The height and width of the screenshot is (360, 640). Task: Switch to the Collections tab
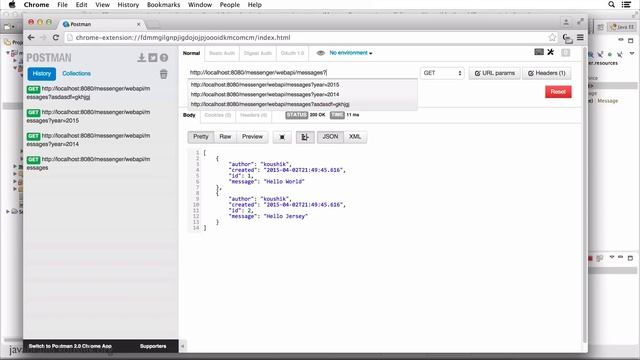coord(76,73)
